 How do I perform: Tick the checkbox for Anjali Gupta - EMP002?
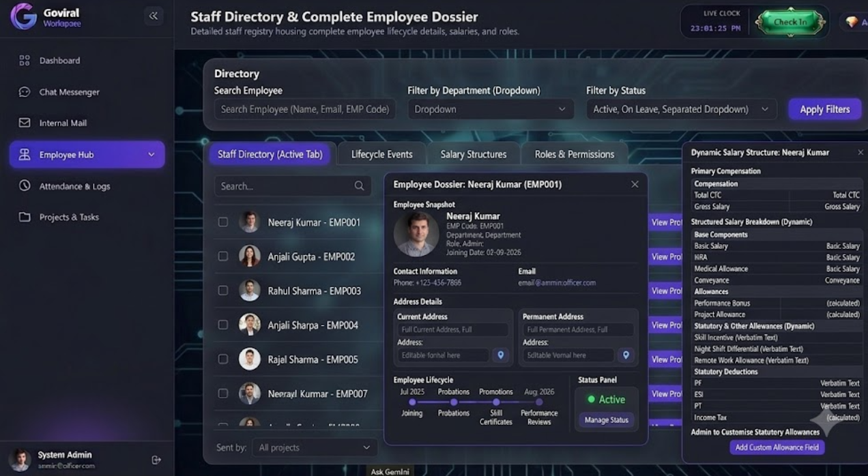(x=223, y=256)
